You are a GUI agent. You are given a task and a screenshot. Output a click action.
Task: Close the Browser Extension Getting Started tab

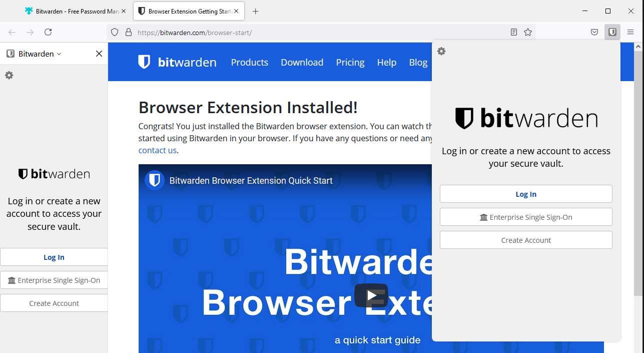[x=236, y=11]
